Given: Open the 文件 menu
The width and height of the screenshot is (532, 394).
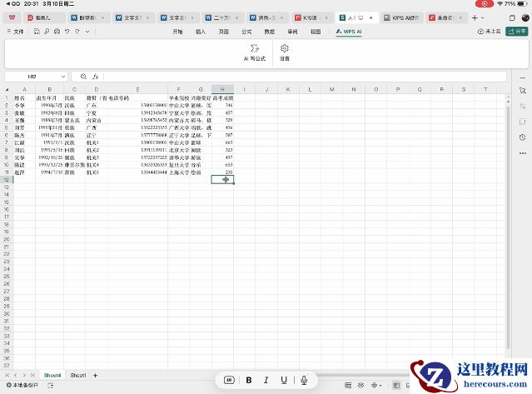Looking at the screenshot, I should coord(16,32).
